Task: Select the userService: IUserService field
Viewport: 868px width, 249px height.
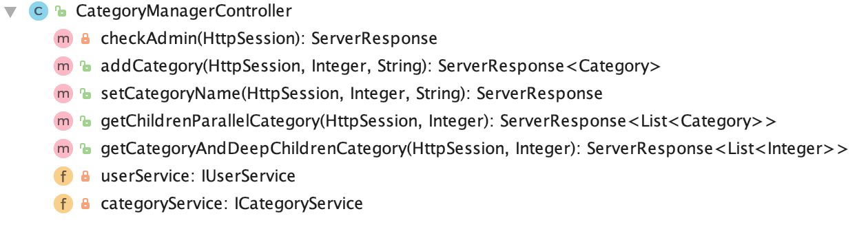Action: coord(198,177)
